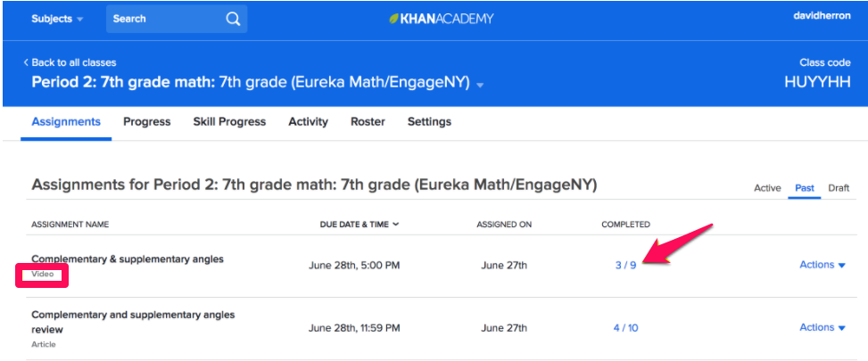Open the 3 / 9 completed report
The image size is (868, 361).
pos(625,266)
